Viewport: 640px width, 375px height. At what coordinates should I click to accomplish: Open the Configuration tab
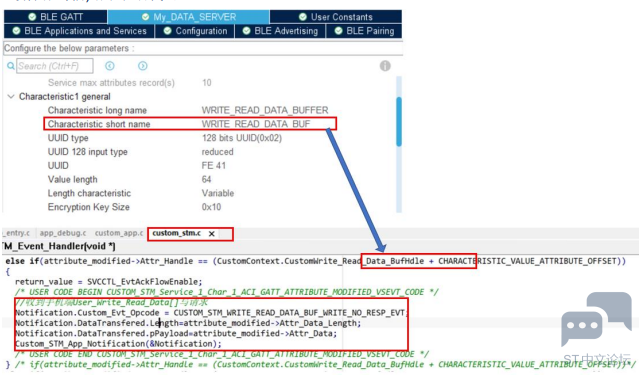coord(195,31)
